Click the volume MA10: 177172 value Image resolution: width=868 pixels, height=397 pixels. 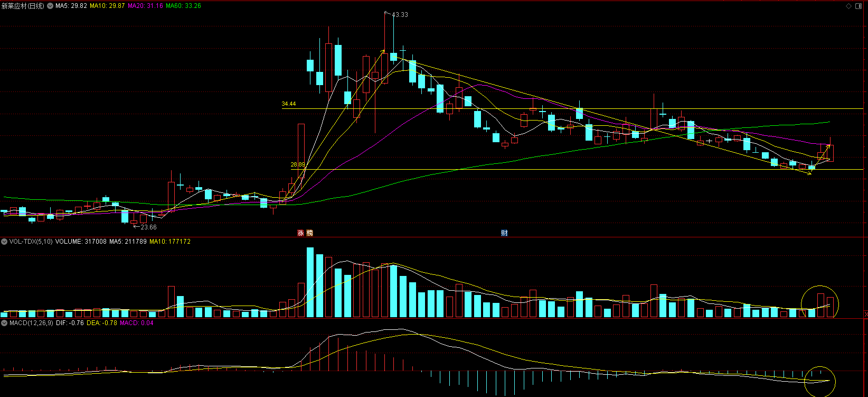tap(170, 242)
